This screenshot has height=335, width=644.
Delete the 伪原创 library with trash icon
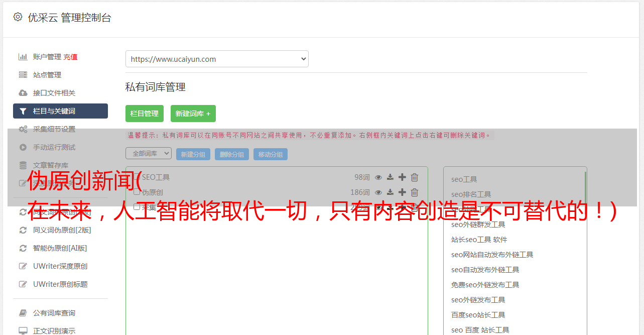(415, 192)
